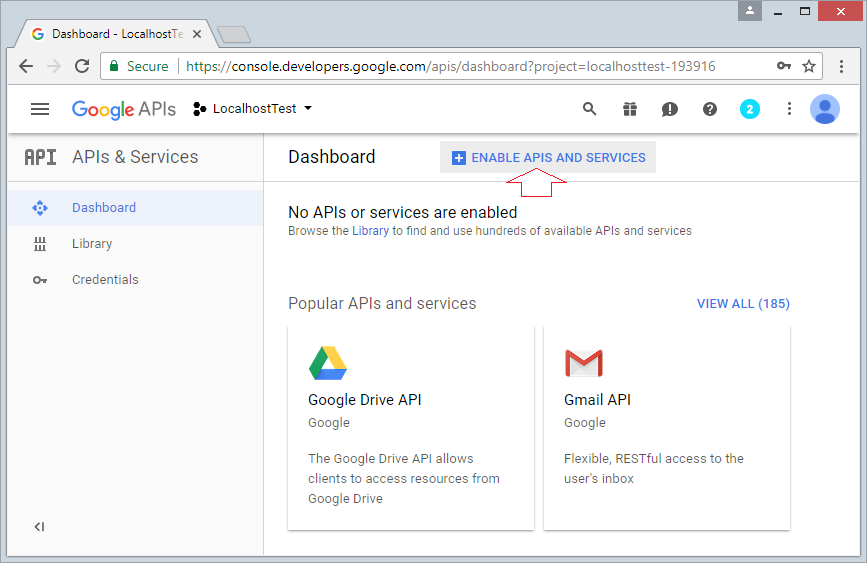Open Chrome's three-dot menu
The width and height of the screenshot is (867, 563).
842,66
